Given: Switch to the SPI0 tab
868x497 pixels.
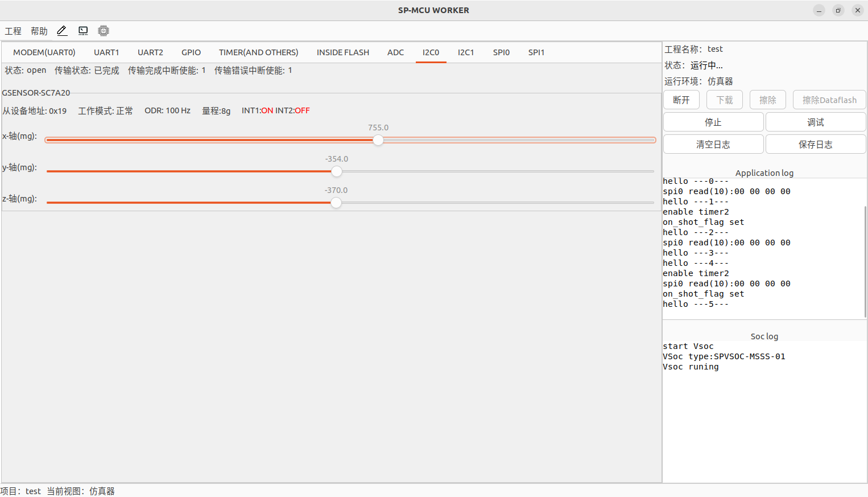Looking at the screenshot, I should click(501, 52).
